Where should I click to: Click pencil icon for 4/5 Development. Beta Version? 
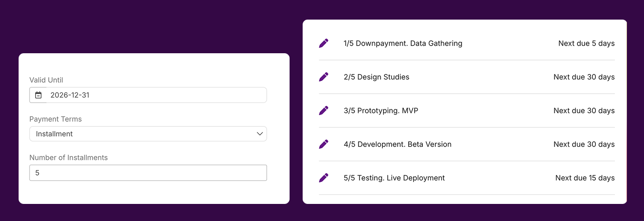click(x=324, y=144)
